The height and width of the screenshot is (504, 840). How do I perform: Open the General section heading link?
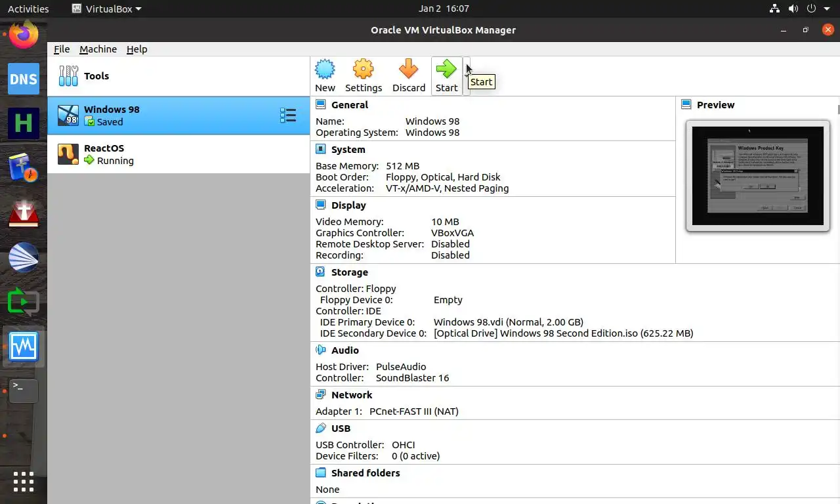tap(349, 105)
